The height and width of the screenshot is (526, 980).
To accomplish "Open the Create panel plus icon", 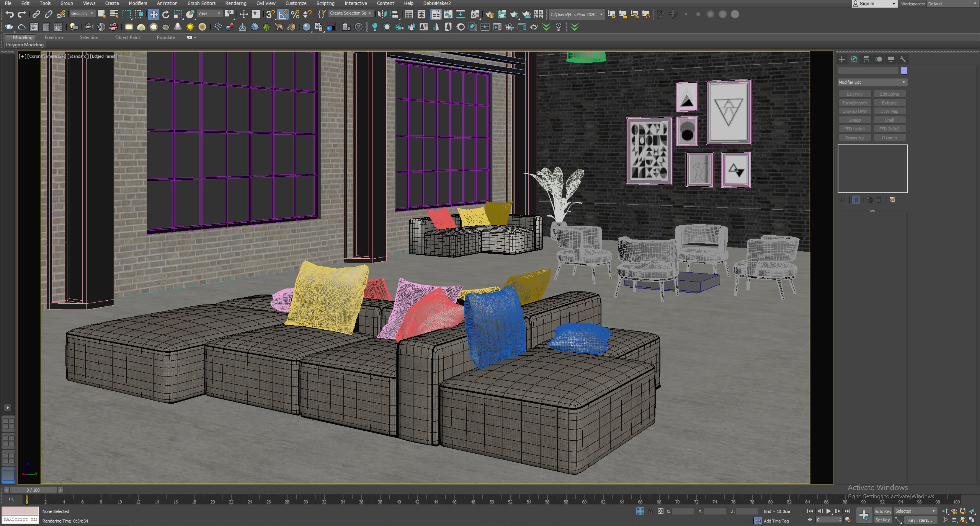I will coord(841,59).
